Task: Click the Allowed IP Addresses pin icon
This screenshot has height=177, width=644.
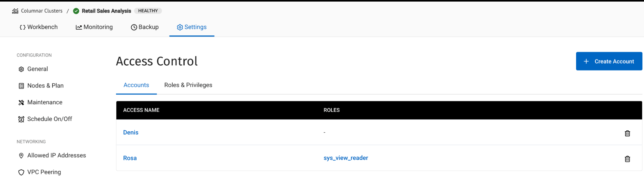Action: pyautogui.click(x=21, y=156)
